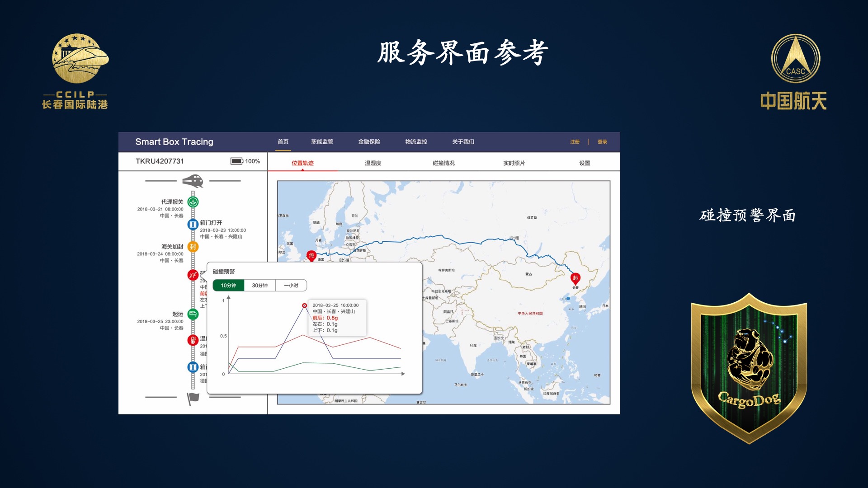The image size is (868, 488).
Task: Switch to the 温湿度 tab
Action: (373, 163)
